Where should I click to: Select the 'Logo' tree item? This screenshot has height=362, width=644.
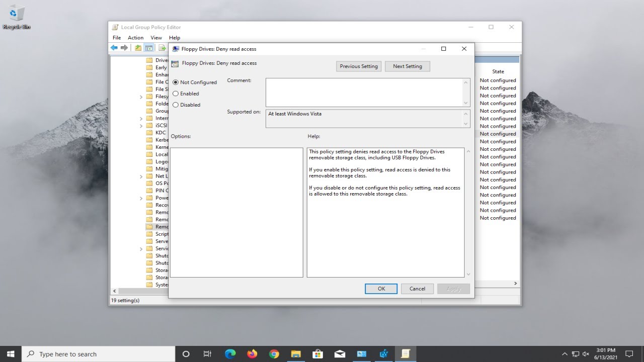click(x=162, y=162)
